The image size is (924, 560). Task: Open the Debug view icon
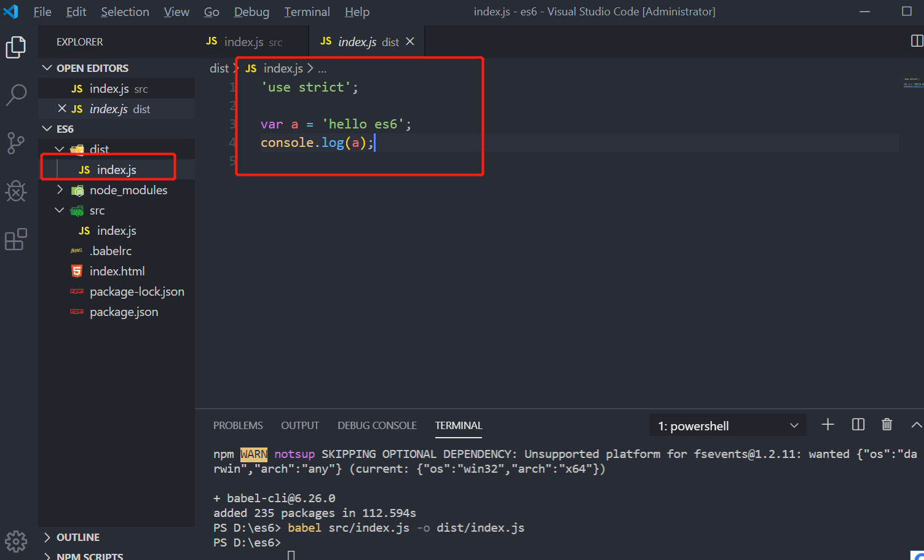[16, 191]
